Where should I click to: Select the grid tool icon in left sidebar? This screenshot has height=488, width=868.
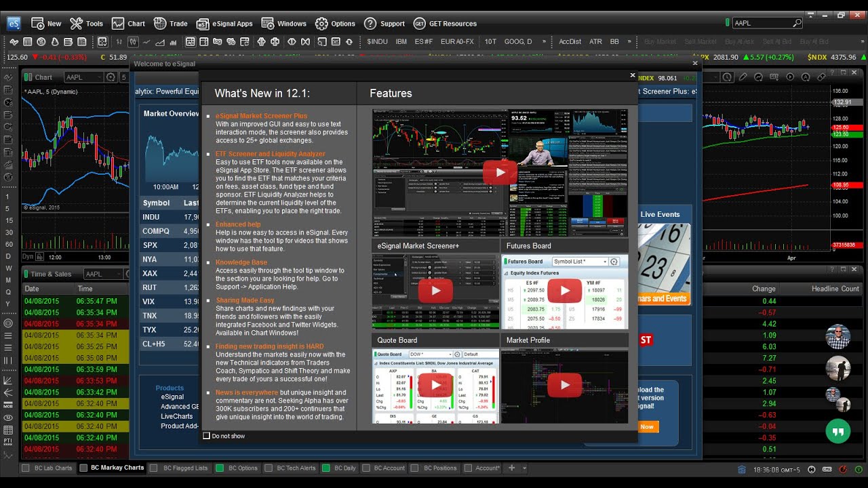[x=8, y=430]
